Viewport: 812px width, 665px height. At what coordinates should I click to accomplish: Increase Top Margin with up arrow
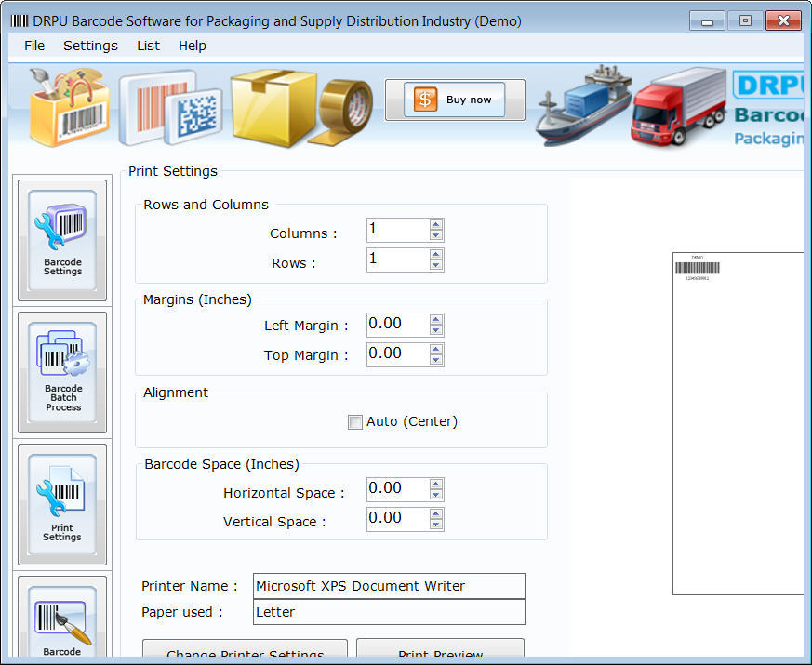click(x=436, y=349)
